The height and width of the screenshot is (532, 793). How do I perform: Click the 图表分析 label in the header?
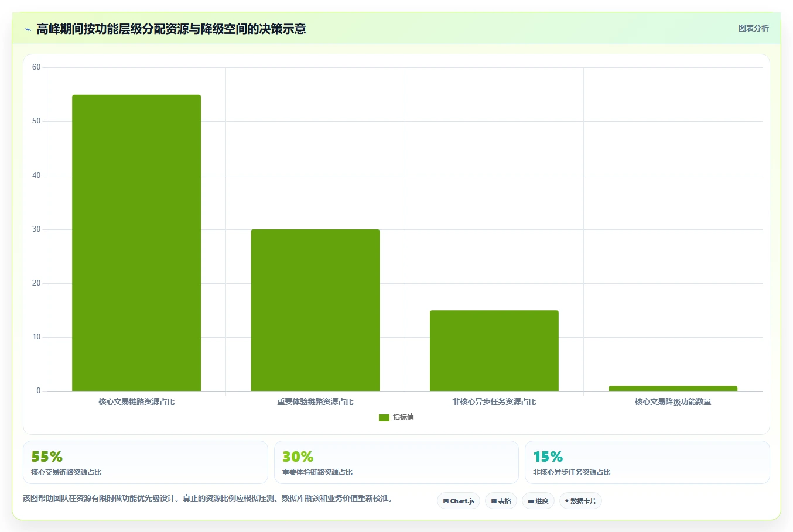coord(753,28)
